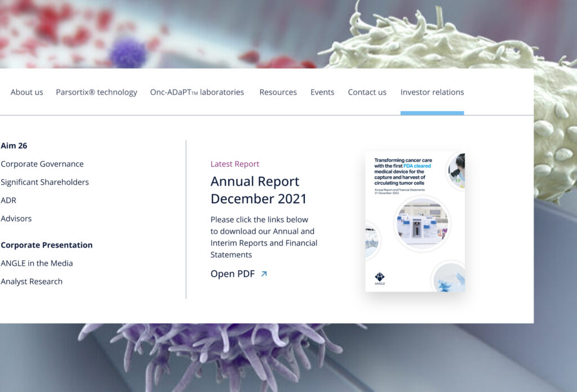Open the Corporate Governance link
577x392 pixels.
coord(42,164)
